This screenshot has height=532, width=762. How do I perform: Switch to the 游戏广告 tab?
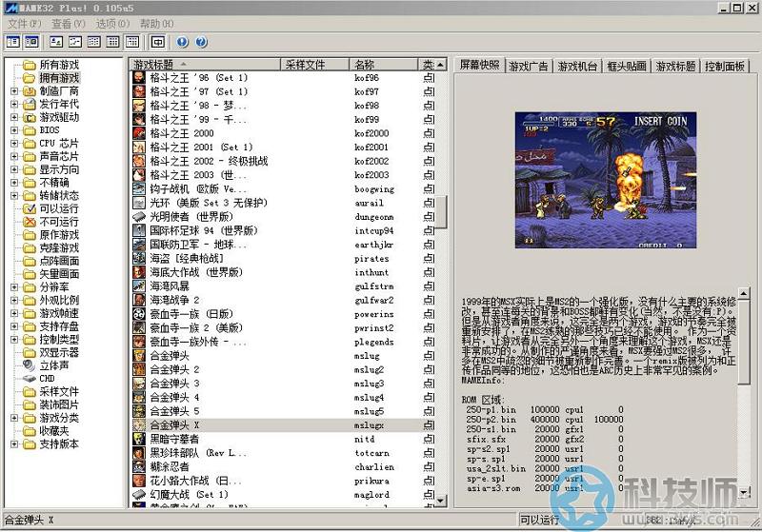click(529, 67)
